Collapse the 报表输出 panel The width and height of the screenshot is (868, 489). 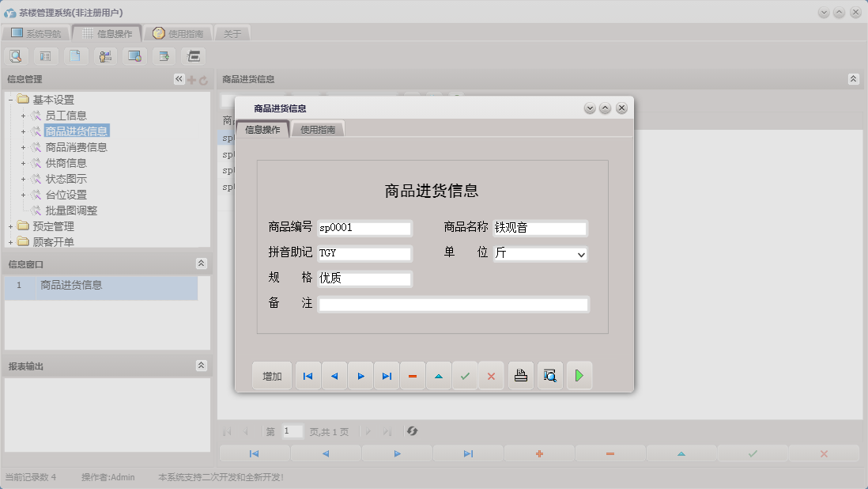point(202,366)
